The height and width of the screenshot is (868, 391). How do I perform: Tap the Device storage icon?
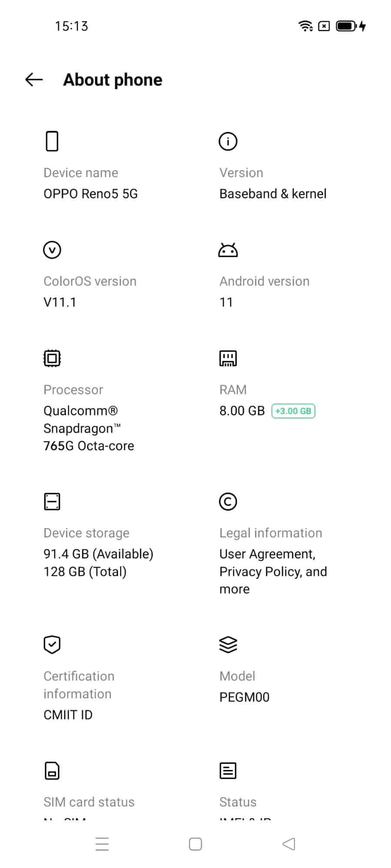tap(52, 502)
